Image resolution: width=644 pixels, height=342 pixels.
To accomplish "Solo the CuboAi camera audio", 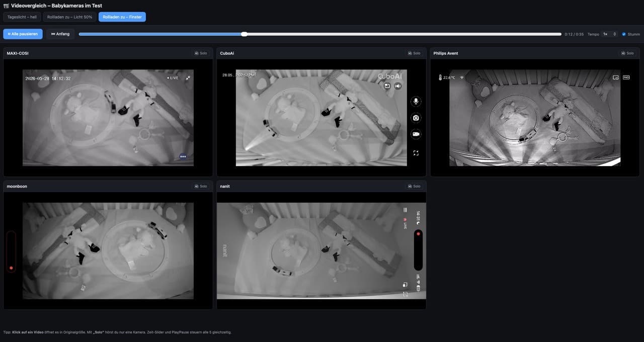I will [x=414, y=53].
